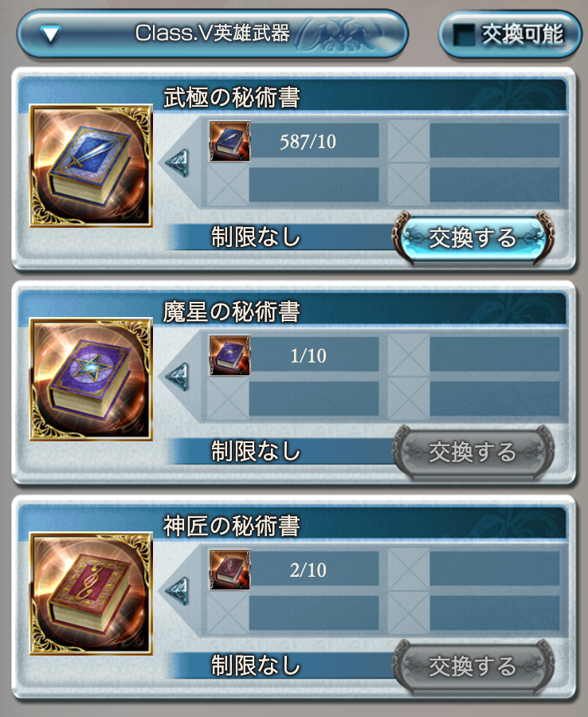Select the 武極の秘術書 title header
588x717 pixels.
pos(231,97)
